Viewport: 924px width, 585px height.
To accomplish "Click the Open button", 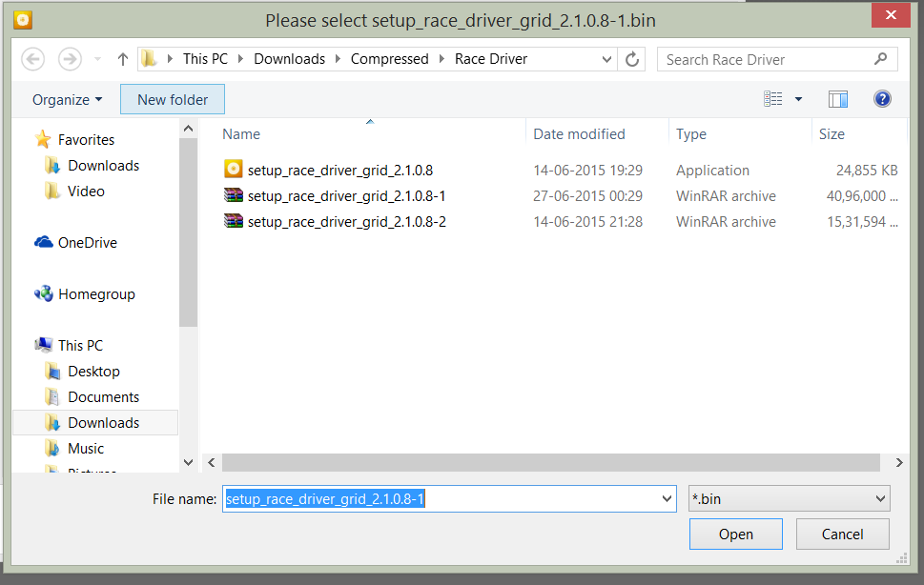I will [736, 535].
